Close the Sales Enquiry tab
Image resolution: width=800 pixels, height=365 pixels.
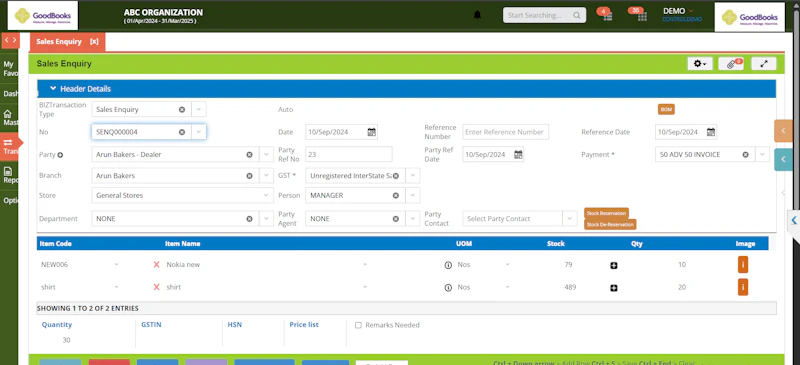tap(94, 42)
